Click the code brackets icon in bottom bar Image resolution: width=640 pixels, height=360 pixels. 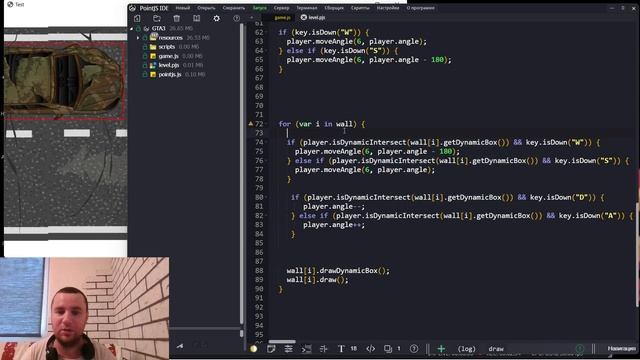371,349
